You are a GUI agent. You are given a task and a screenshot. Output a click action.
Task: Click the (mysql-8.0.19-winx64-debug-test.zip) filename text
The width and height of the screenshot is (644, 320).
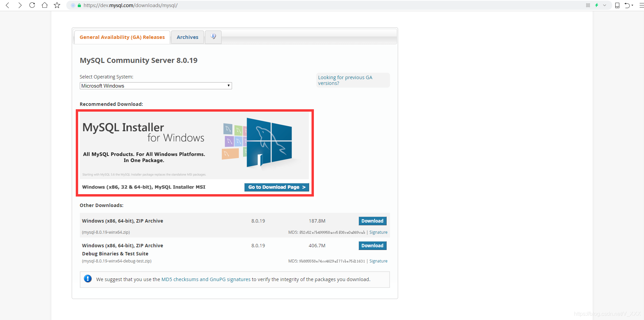tap(117, 261)
